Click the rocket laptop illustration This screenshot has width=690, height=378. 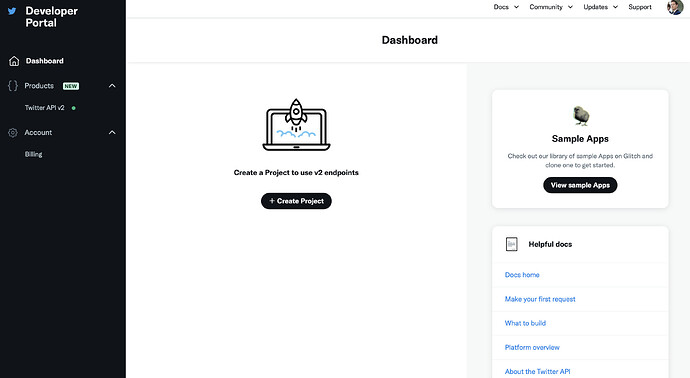[296, 125]
